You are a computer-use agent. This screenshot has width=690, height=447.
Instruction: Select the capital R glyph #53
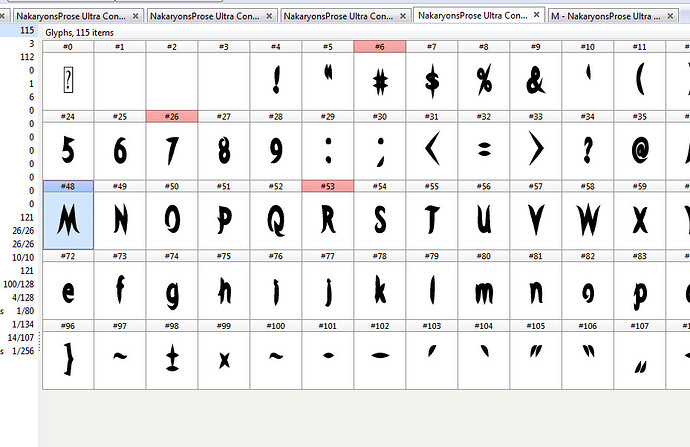(x=328, y=220)
